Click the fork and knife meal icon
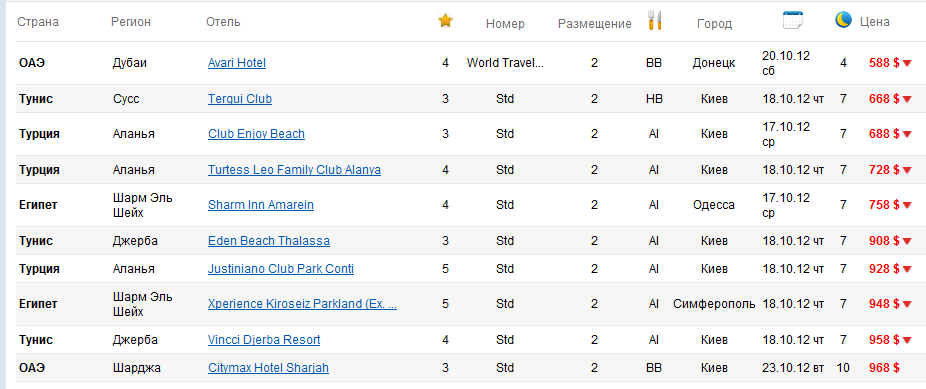Viewport: 926px width, 389px height. (x=655, y=21)
